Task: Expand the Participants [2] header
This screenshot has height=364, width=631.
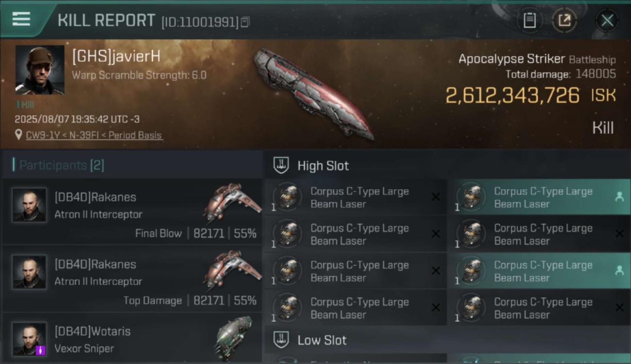Action: (62, 165)
